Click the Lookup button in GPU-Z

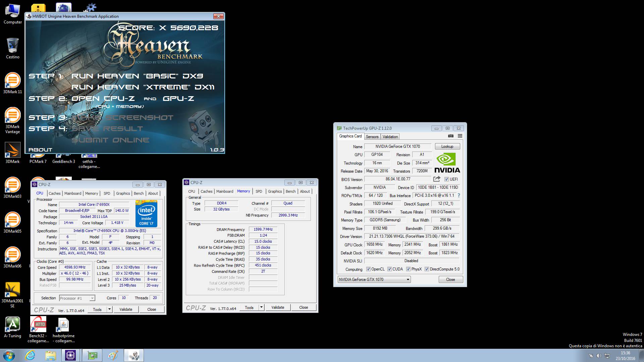point(447,146)
